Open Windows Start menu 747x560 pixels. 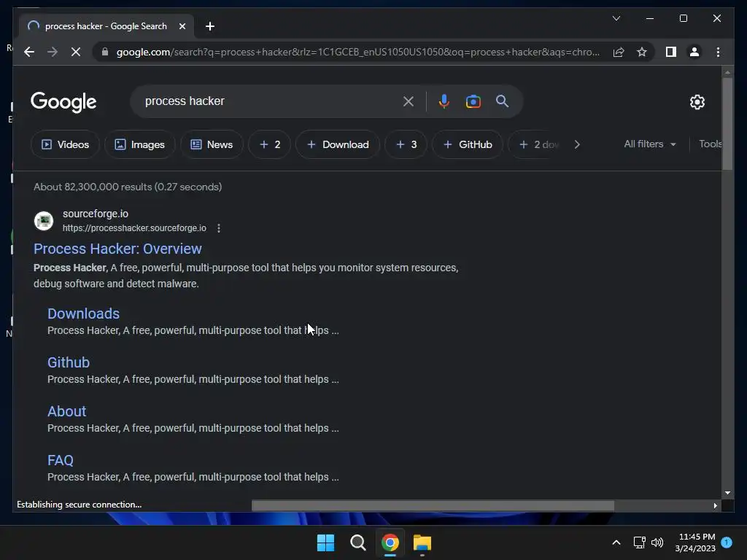click(325, 542)
